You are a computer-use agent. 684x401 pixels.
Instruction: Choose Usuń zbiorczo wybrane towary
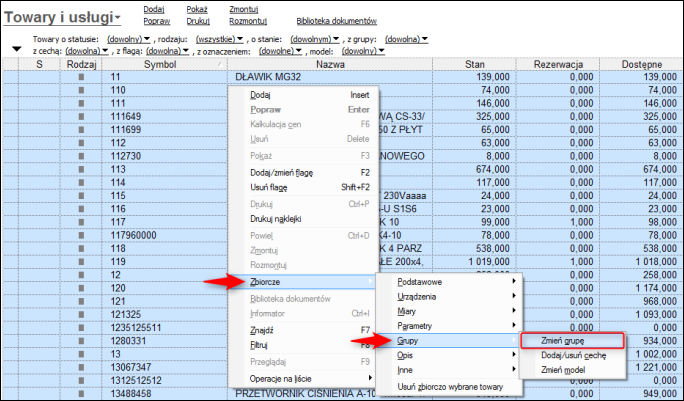pyautogui.click(x=450, y=387)
